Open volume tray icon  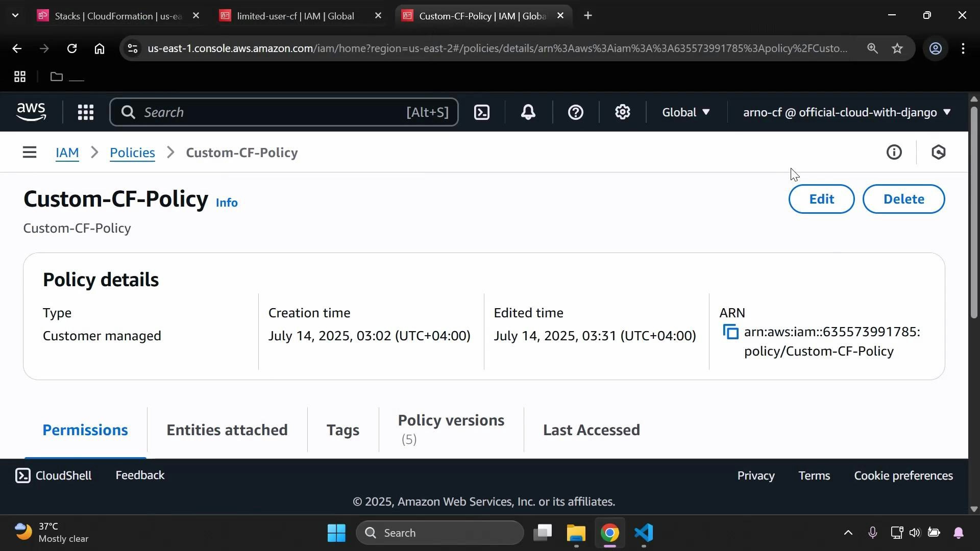click(915, 533)
